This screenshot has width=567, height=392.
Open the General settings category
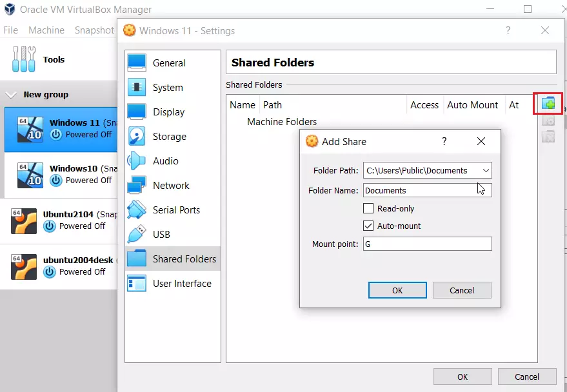coord(173,63)
